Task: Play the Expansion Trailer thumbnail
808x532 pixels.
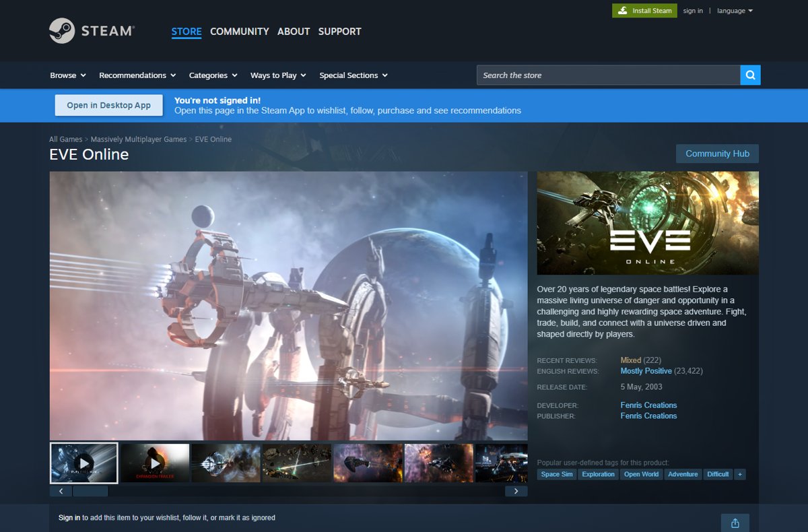Action: (x=155, y=463)
